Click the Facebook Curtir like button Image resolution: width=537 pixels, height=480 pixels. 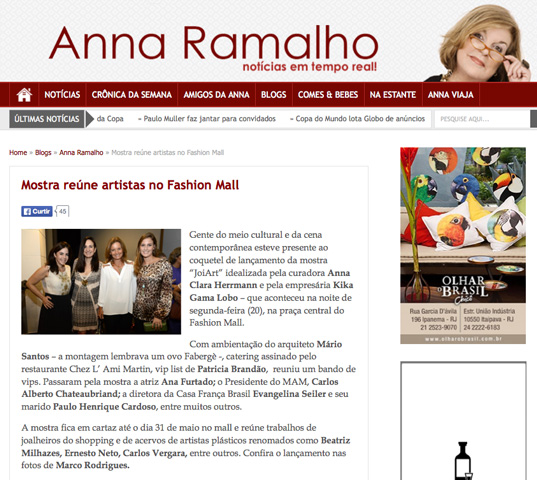(x=37, y=211)
